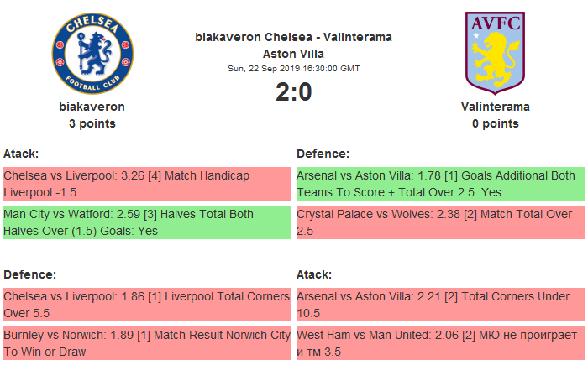588x386 pixels.
Task: Click the bottom-right Atack section heading
Action: click(x=314, y=274)
